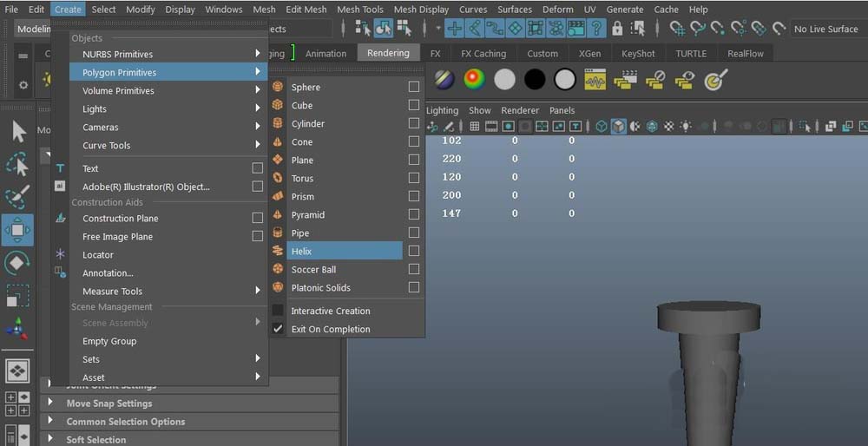Toggle the curves selection mask icon
This screenshot has height=446, width=868.
point(495,29)
